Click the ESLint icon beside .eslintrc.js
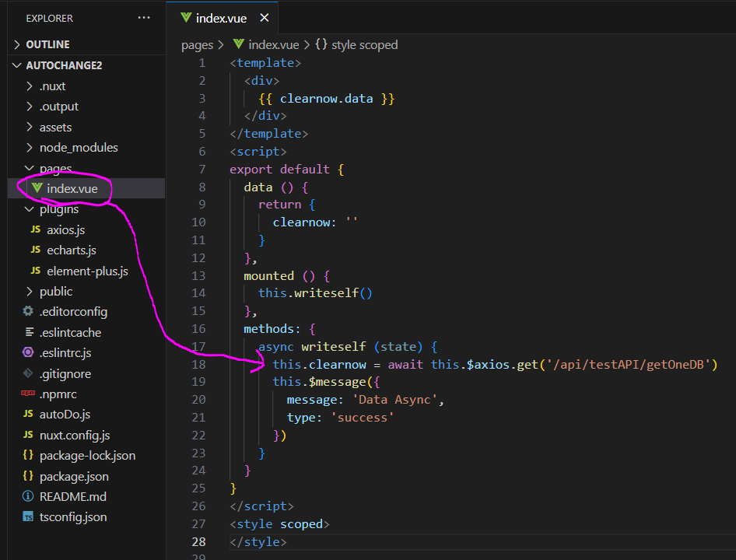This screenshot has height=560, width=736. point(28,353)
